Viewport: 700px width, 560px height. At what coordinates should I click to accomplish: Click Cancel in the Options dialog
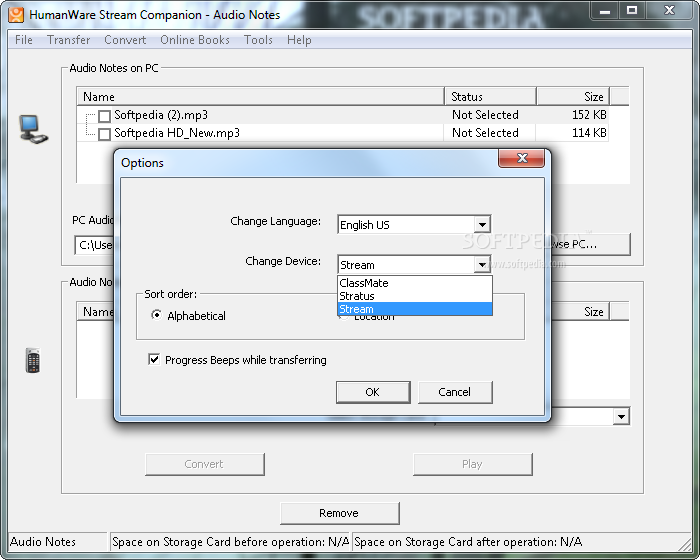[455, 392]
